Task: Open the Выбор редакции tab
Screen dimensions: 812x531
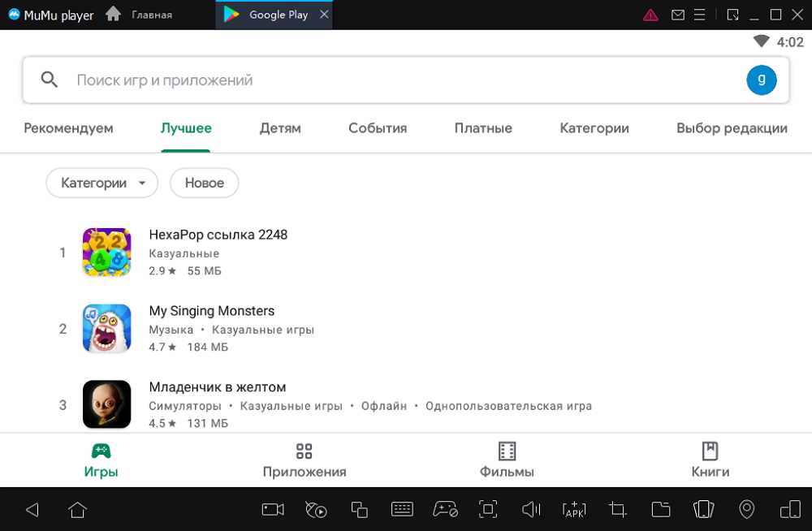Action: [732, 128]
